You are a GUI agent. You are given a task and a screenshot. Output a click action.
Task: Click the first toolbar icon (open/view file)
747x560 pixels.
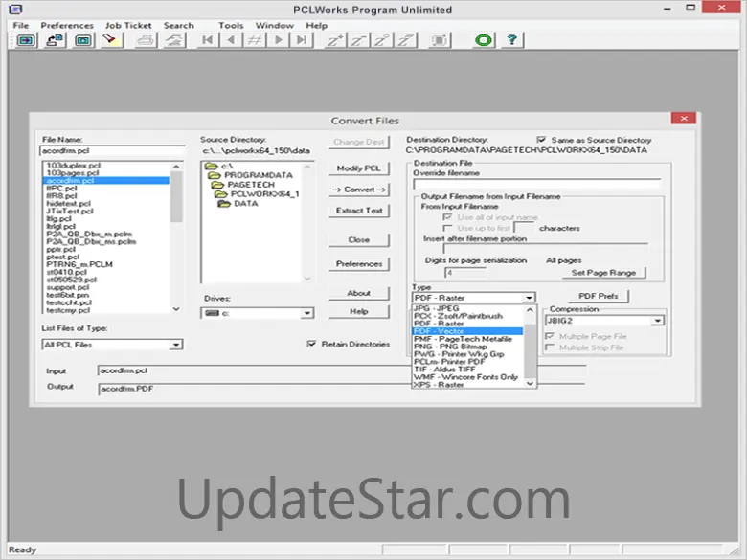click(26, 40)
